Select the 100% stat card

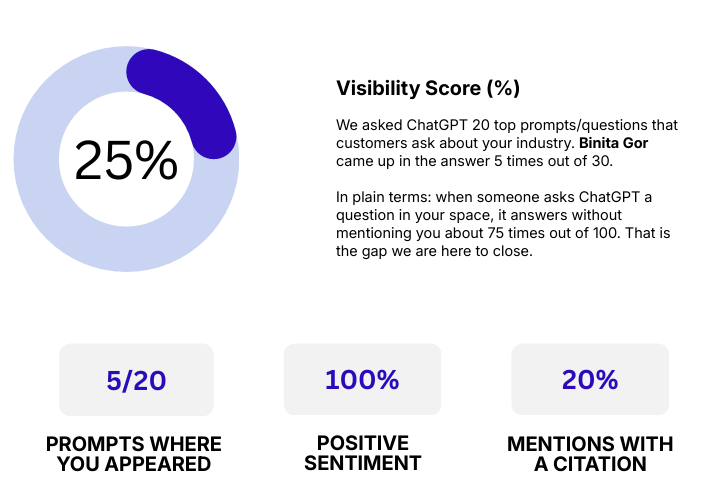362,379
